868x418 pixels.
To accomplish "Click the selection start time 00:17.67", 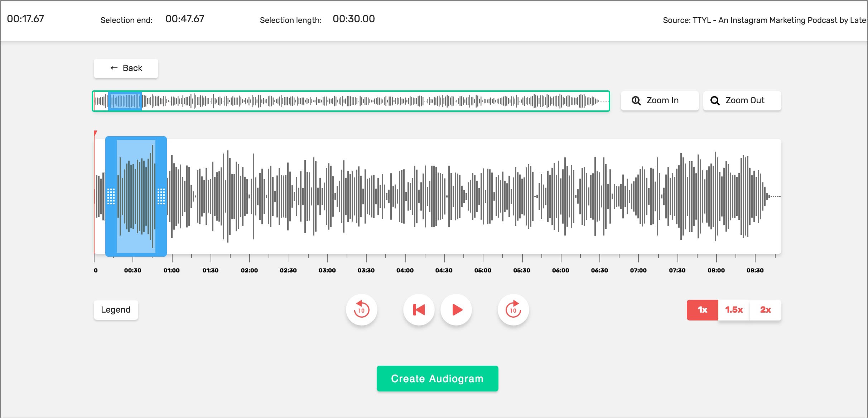I will coord(25,19).
